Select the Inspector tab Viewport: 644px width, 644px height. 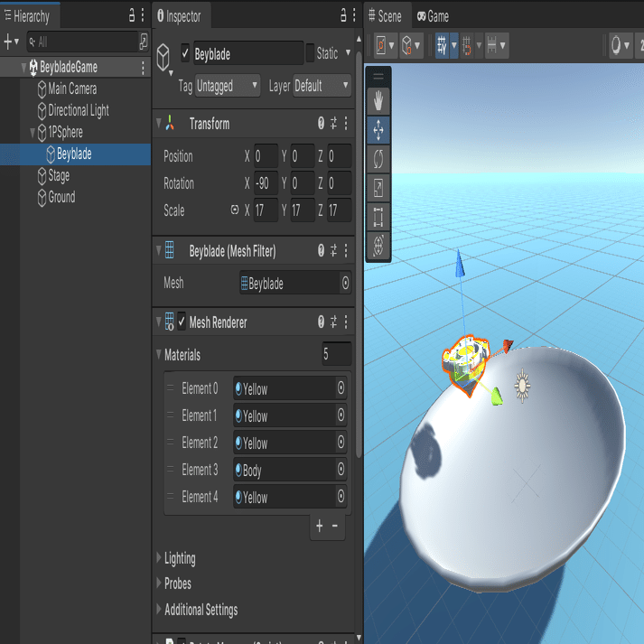(180, 16)
